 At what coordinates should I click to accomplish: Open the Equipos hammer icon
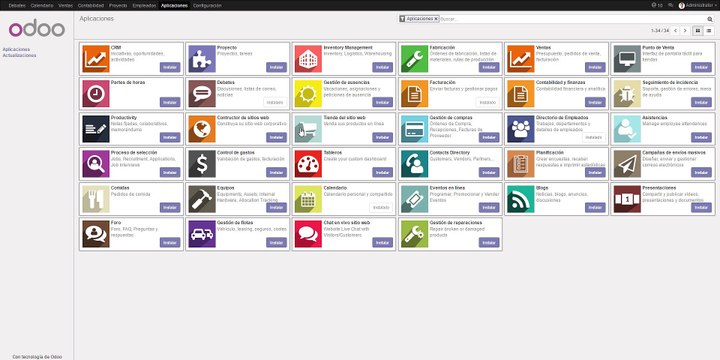point(202,199)
